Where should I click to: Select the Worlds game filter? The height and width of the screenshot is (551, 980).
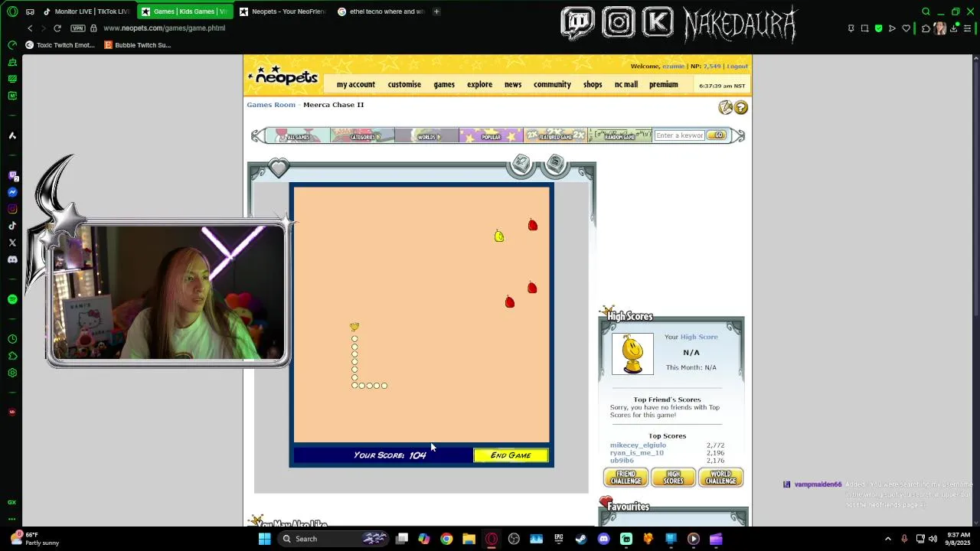tap(426, 135)
